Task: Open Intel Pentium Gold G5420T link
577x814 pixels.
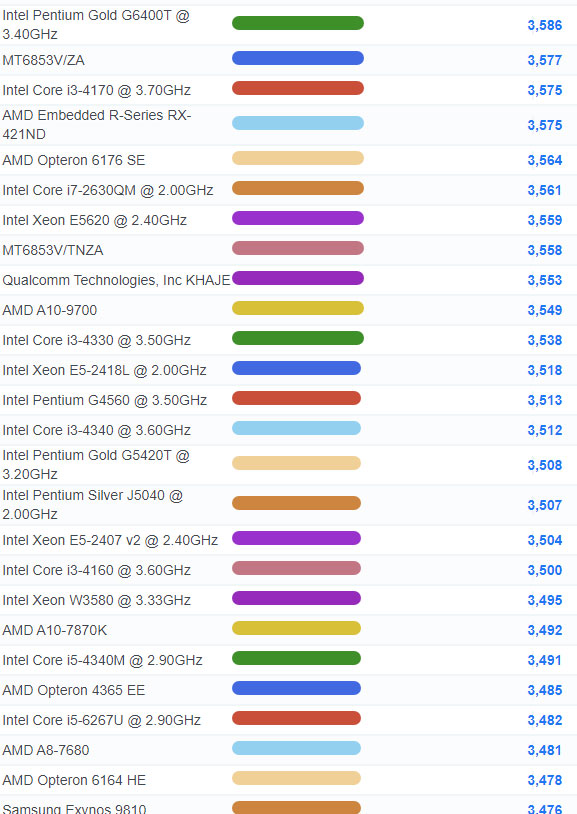Action: click(96, 465)
